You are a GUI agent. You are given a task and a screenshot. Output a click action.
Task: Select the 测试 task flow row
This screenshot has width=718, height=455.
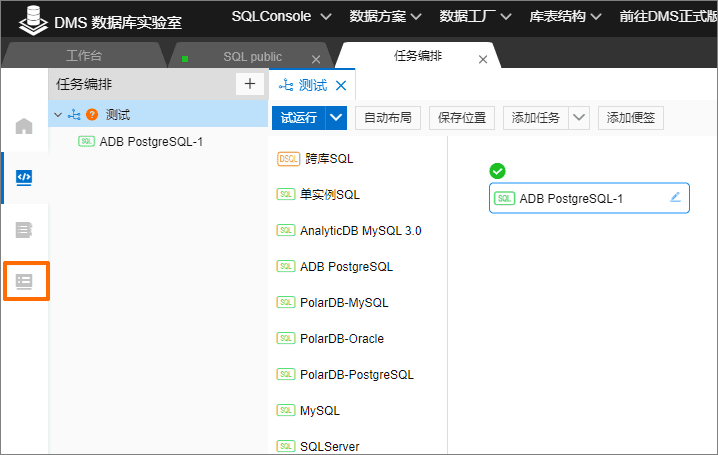(x=158, y=114)
